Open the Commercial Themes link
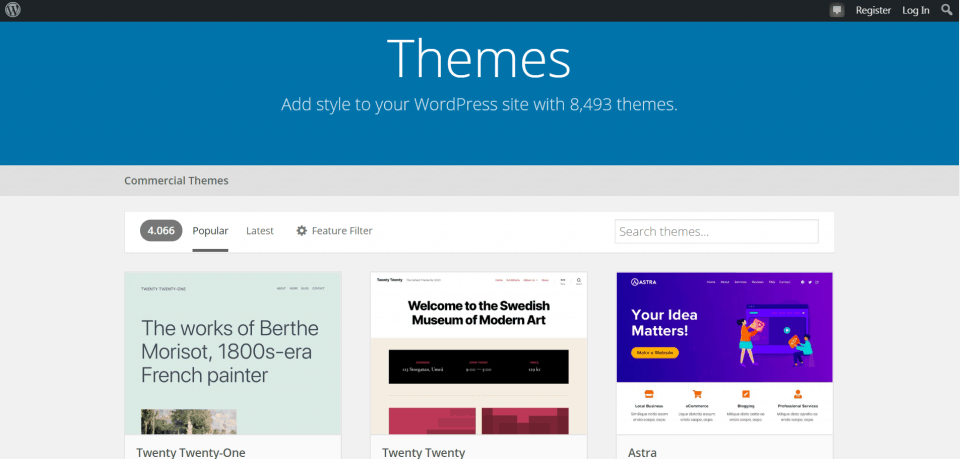The image size is (960, 459). (176, 181)
